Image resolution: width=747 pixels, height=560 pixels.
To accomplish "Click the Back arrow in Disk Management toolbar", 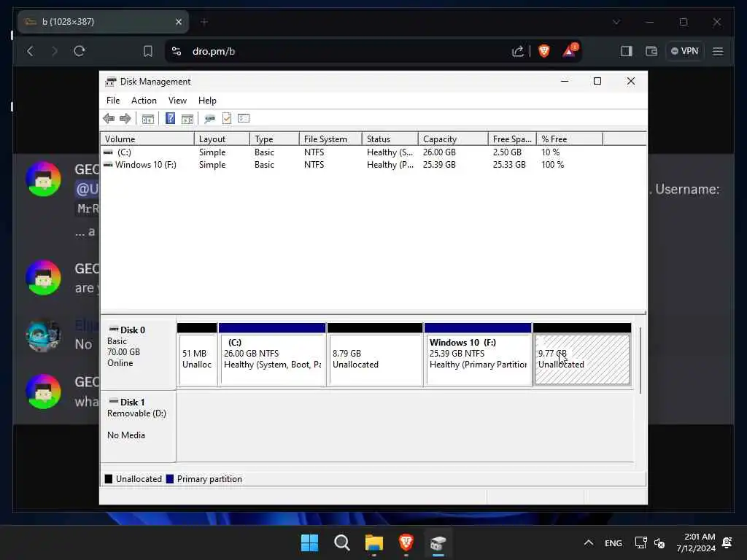I will [109, 119].
